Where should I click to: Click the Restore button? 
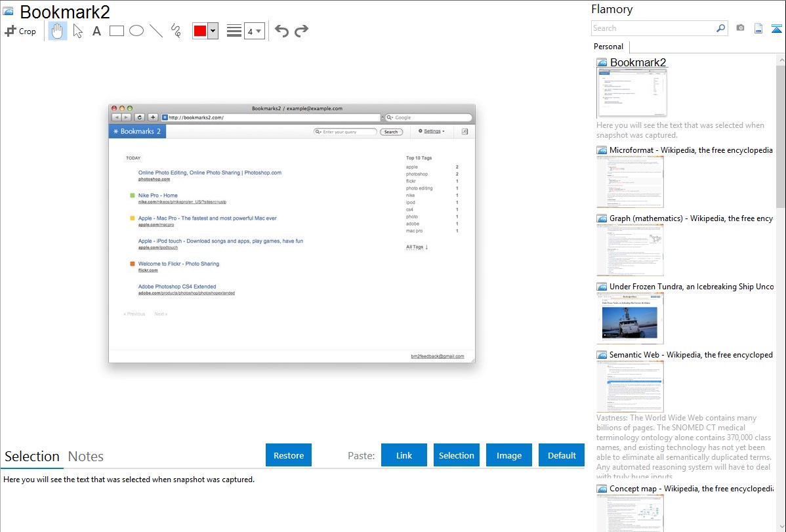coord(289,455)
